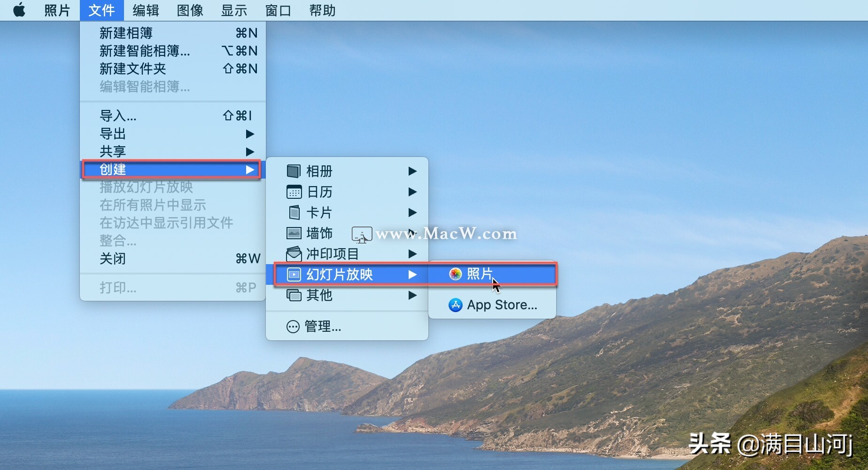Expand the 创建 (Create) submenu arrow
Screen dimensions: 868x470
(x=250, y=170)
